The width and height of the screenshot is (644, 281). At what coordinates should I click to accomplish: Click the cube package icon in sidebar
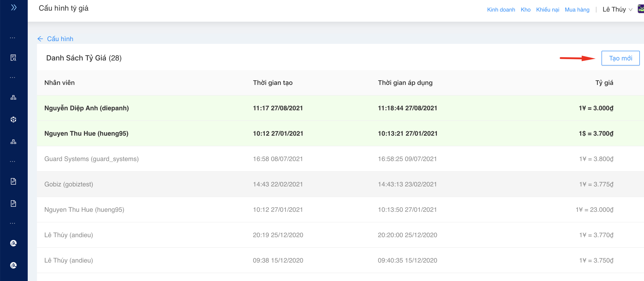[x=13, y=120]
